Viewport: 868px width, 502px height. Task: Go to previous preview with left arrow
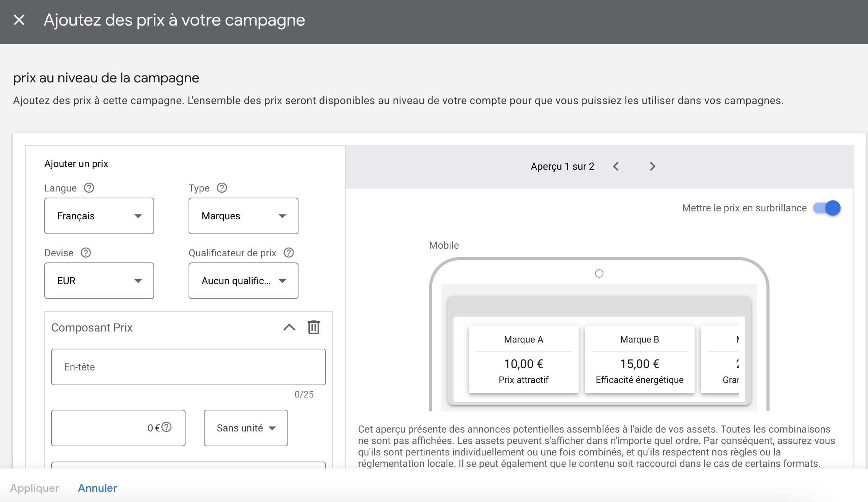tap(616, 166)
